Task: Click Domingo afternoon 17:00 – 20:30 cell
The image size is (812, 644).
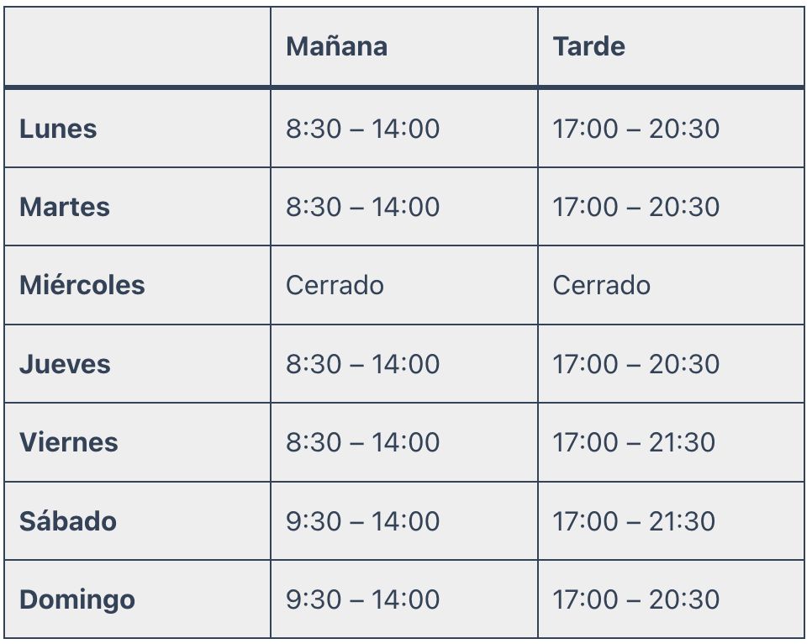Action: coord(635,599)
